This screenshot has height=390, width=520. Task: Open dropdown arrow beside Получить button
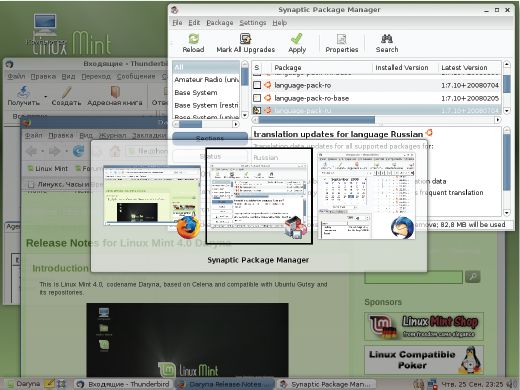(45, 97)
